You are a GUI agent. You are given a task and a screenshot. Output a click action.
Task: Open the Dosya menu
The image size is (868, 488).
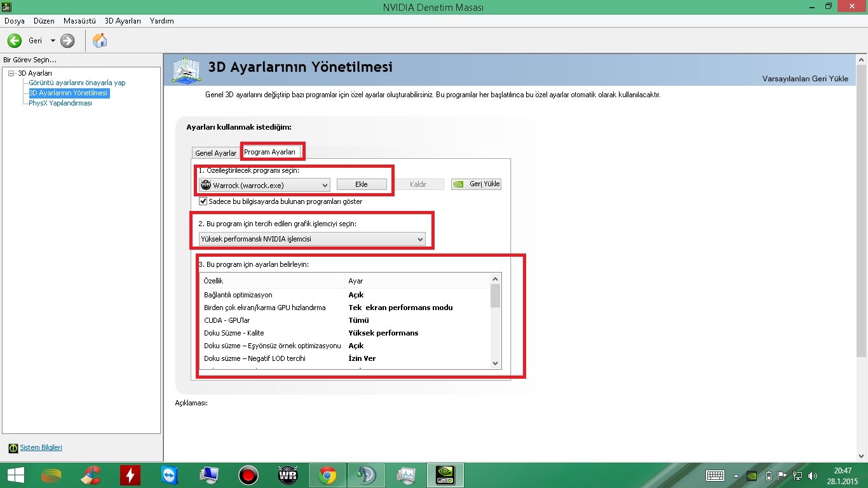15,21
